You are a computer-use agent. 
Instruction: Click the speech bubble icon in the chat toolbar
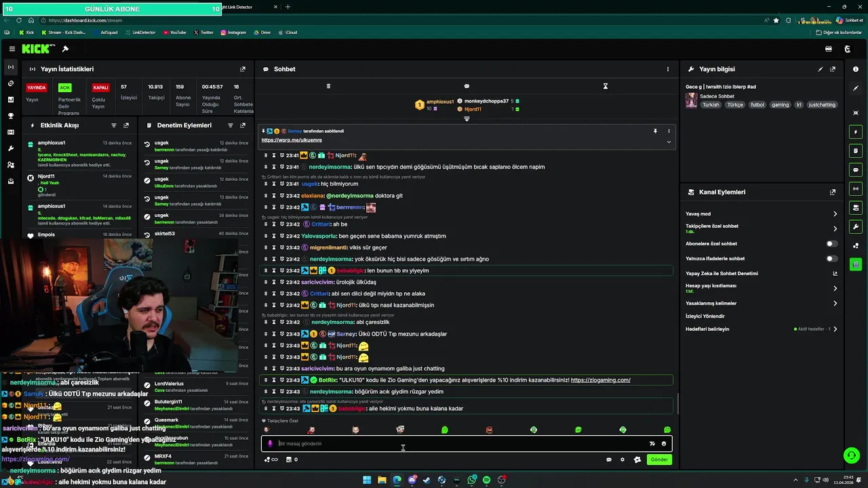[467, 86]
